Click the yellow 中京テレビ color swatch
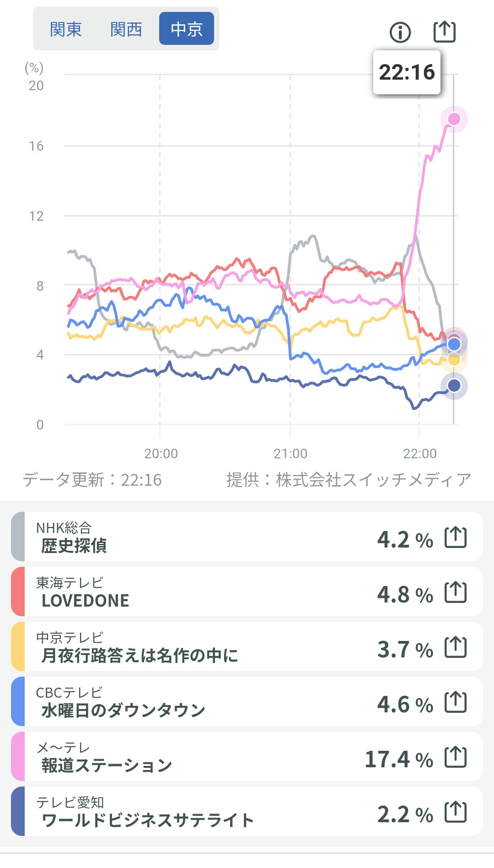Viewport: 494px width, 868px height. point(18,647)
